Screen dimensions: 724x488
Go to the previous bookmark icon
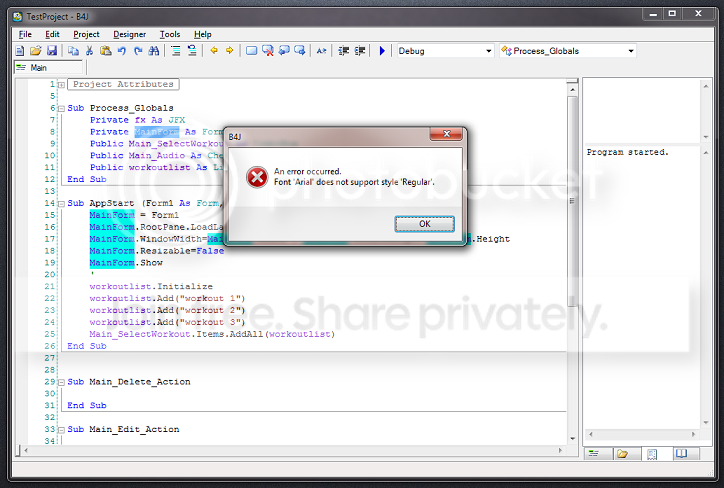(x=284, y=51)
